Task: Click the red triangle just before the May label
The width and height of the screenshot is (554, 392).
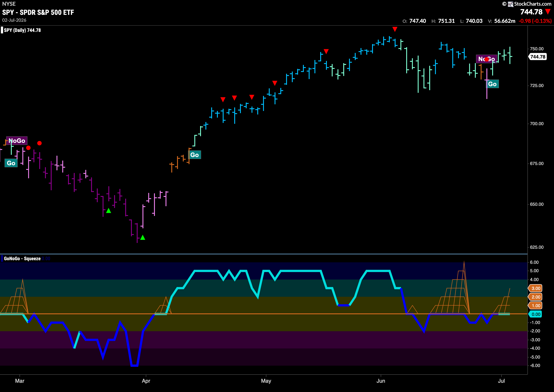Action: click(x=252, y=97)
